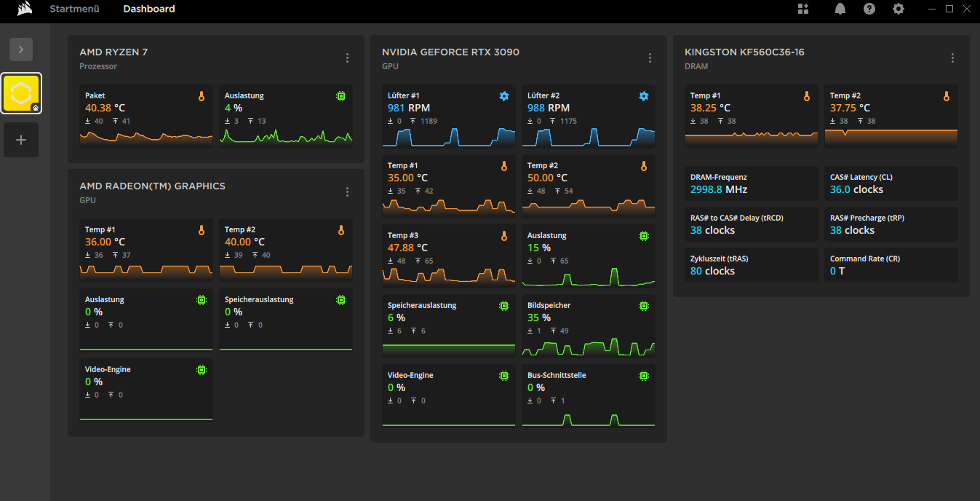Click thermometer icon on Radeon Temp #2
980x501 pixels.
coord(341,230)
